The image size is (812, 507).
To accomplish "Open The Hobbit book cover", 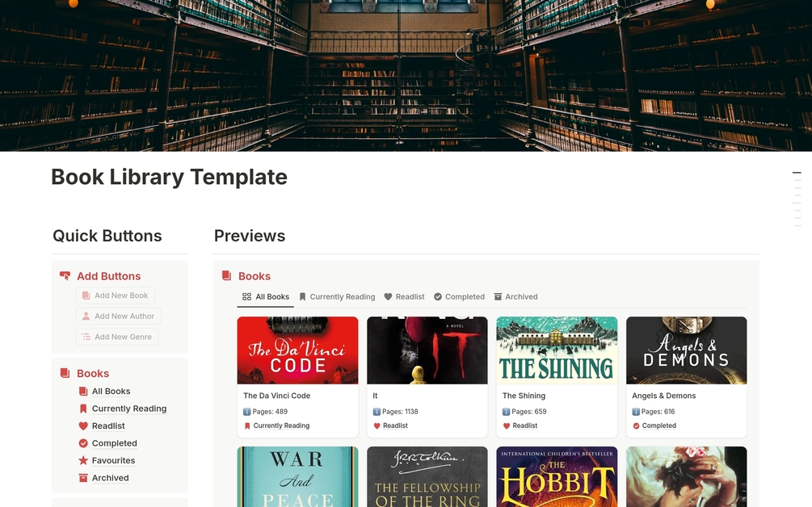I will (556, 478).
